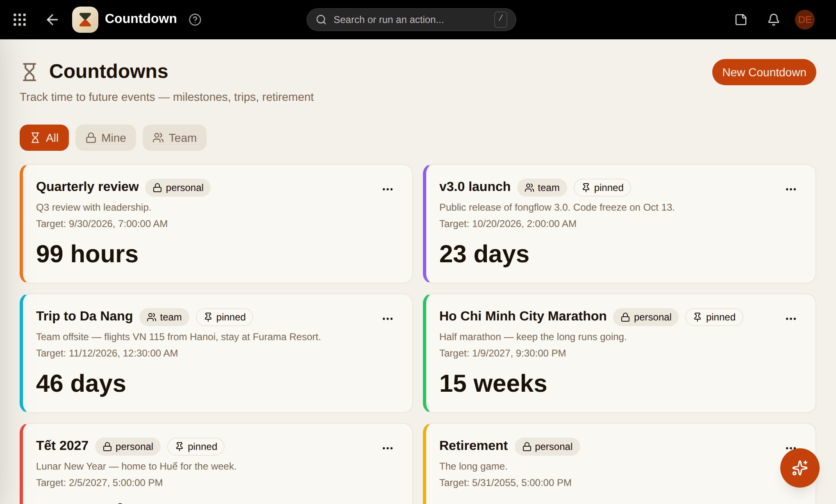Select the All filter tab
This screenshot has width=836, height=504.
tap(44, 138)
